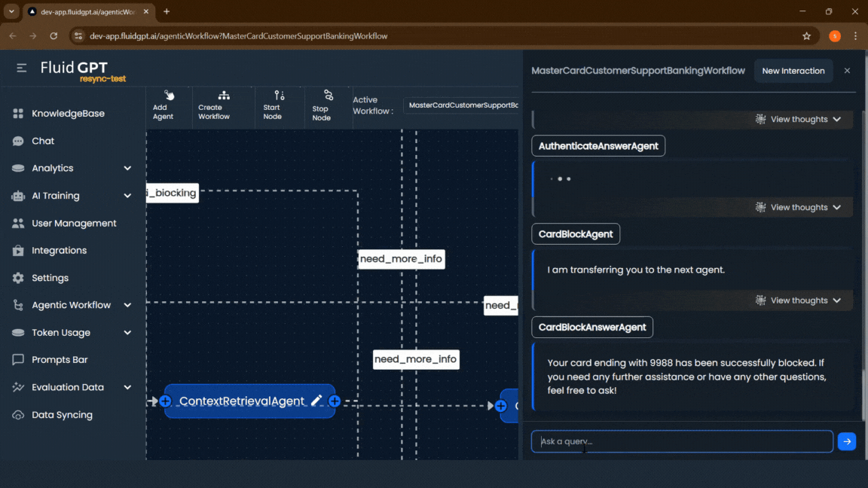Open a new browser tab

coord(167,11)
